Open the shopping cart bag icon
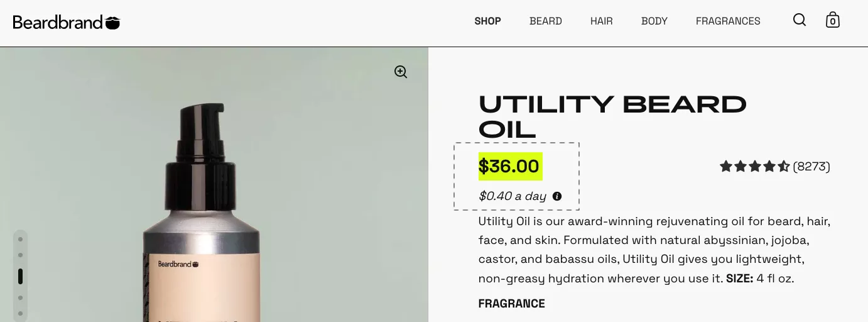The height and width of the screenshot is (322, 868). [833, 20]
